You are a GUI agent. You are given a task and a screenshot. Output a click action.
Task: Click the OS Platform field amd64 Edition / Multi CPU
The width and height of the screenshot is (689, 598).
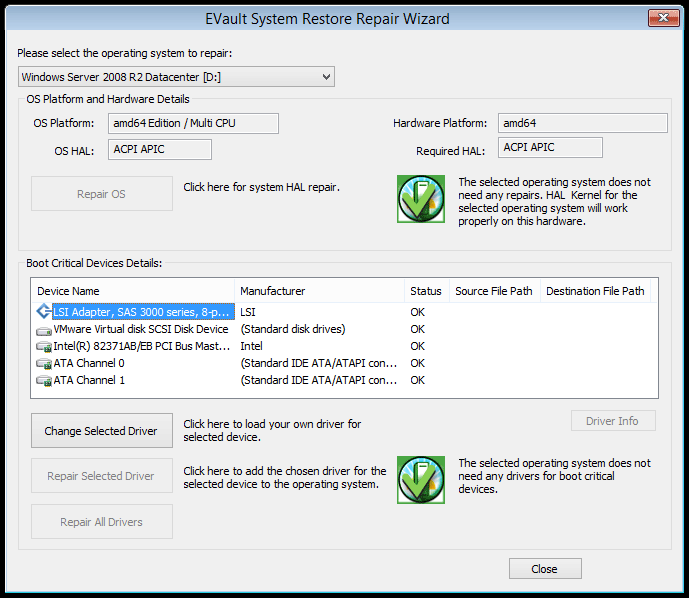coord(193,123)
